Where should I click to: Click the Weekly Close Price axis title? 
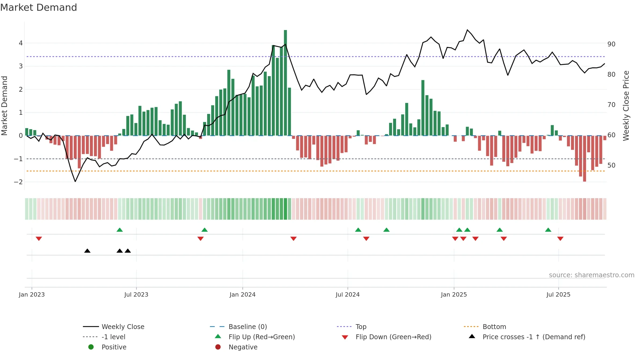(x=626, y=106)
